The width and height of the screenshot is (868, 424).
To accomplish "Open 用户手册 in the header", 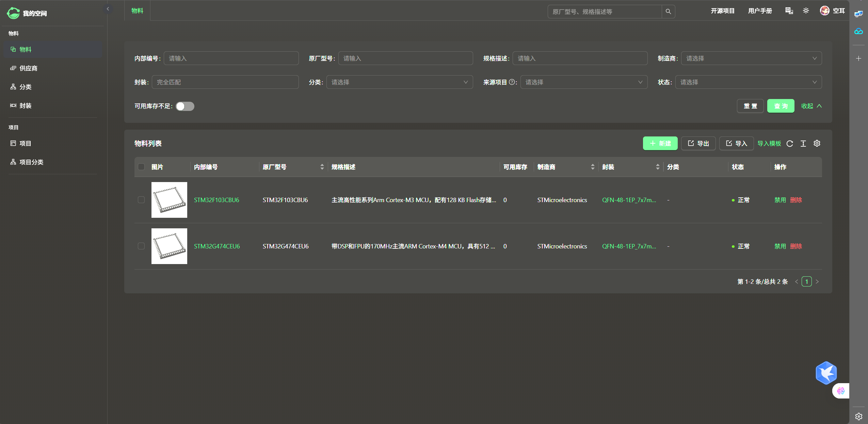I will (x=760, y=11).
